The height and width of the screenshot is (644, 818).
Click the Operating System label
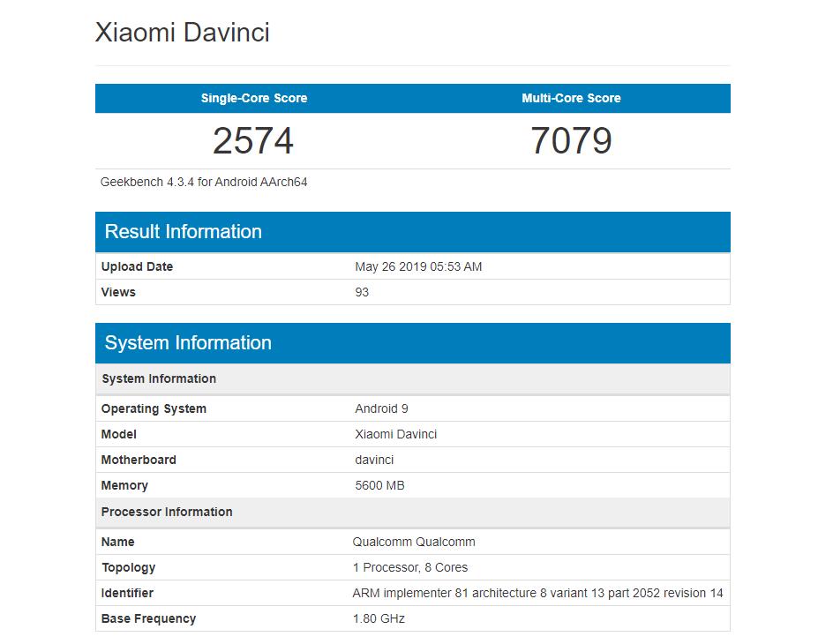click(x=154, y=408)
